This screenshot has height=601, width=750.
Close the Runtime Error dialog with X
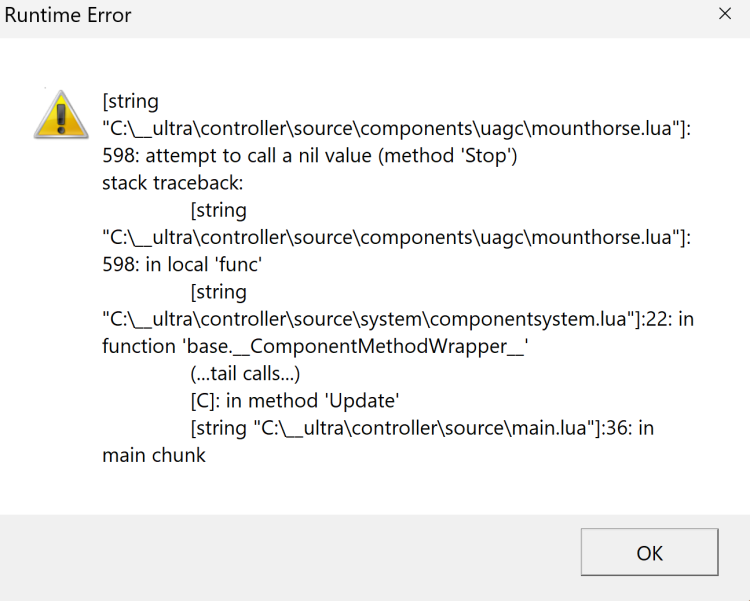[725, 15]
